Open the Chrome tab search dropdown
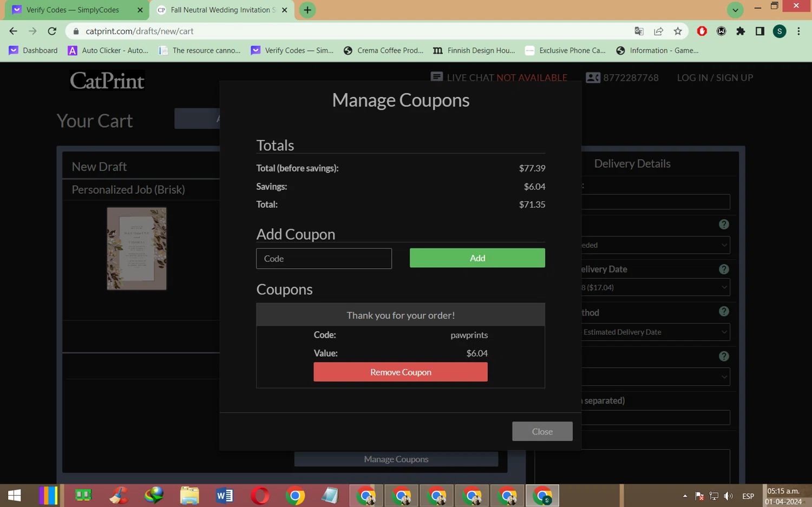 coord(735,10)
